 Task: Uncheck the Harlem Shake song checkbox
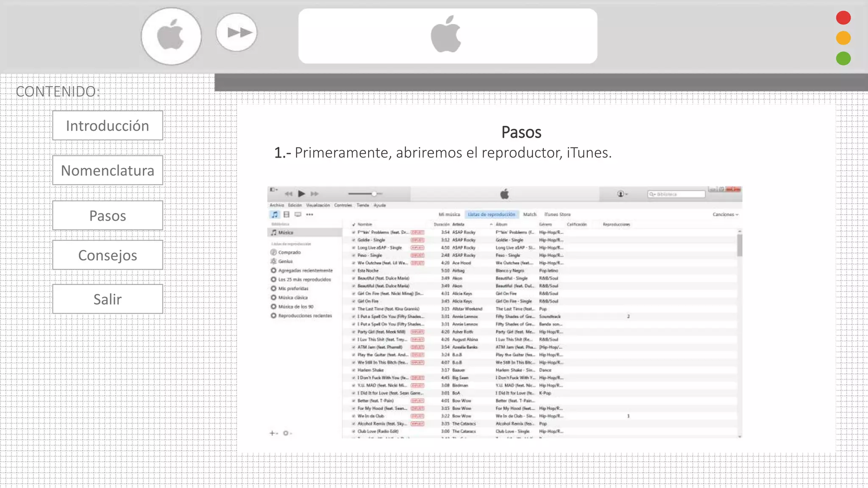click(x=353, y=370)
